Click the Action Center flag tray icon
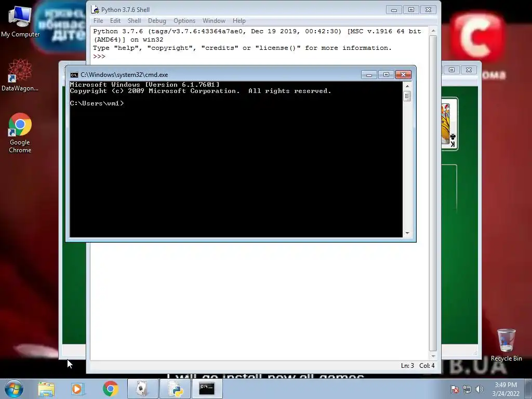Viewport: 532px width, 399px height. coord(454,389)
